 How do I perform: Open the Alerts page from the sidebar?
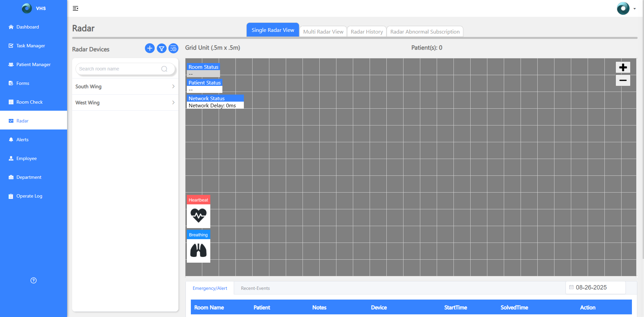22,140
